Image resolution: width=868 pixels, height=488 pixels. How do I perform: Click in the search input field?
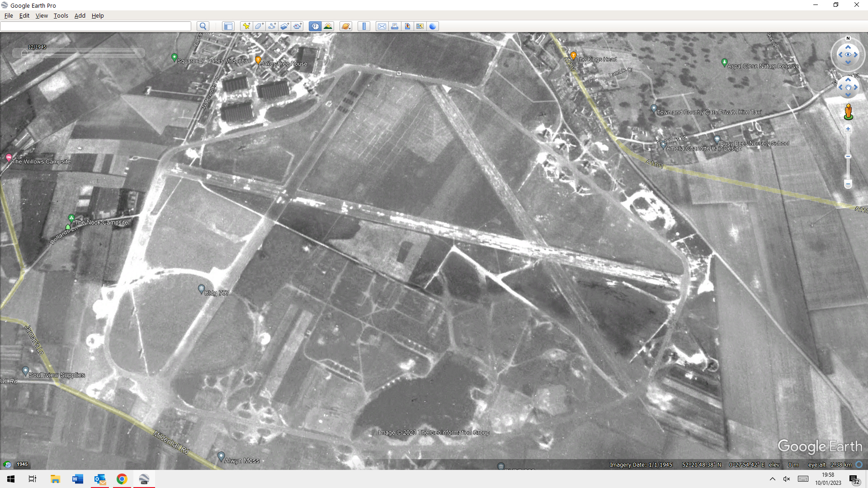pyautogui.click(x=96, y=26)
